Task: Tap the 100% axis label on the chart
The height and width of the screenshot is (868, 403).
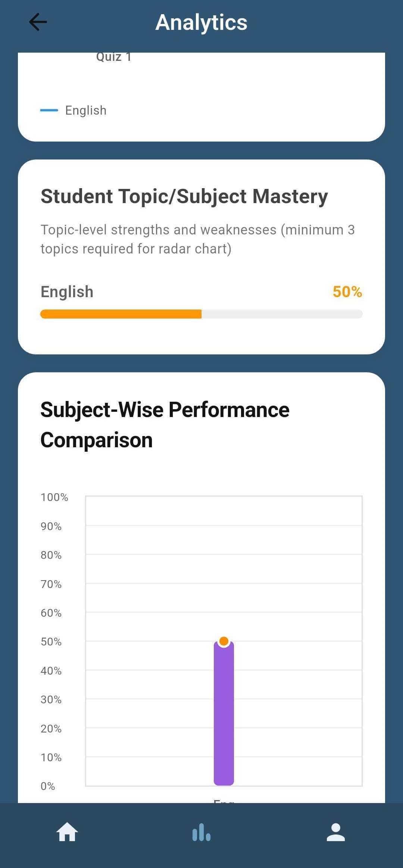Action: 54,497
